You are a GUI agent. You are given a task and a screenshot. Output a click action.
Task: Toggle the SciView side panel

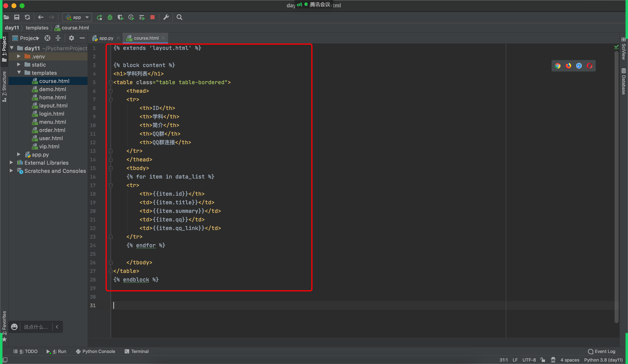tap(624, 49)
